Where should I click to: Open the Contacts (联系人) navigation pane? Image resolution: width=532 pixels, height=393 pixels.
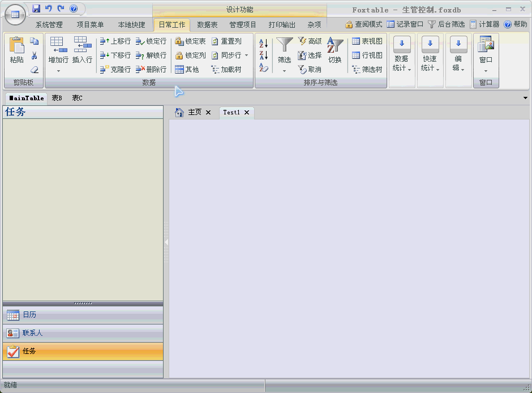click(32, 333)
